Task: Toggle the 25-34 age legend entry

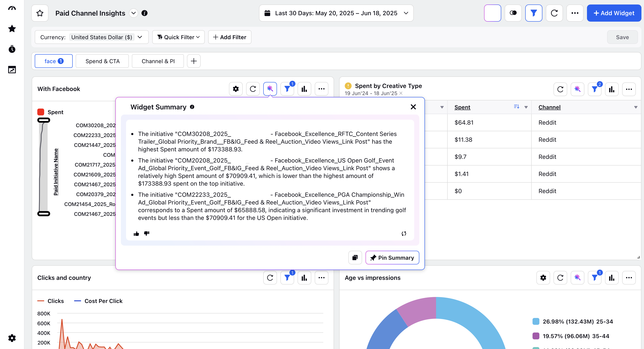Action: coord(572,322)
